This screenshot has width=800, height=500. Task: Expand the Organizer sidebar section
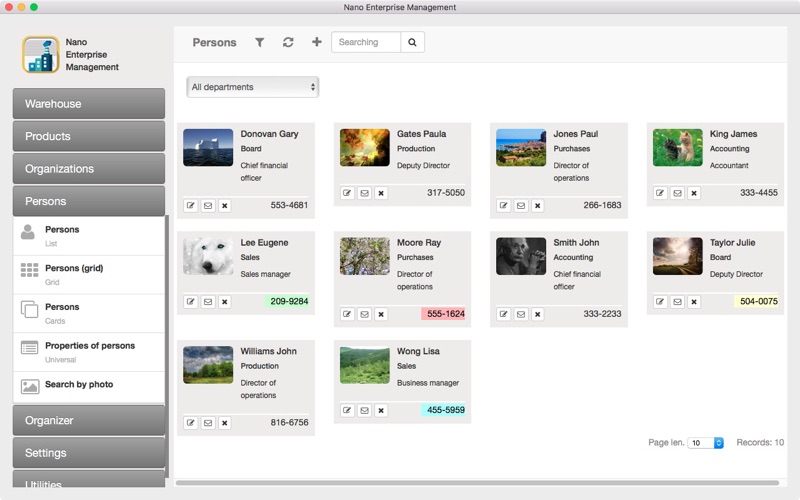click(x=89, y=420)
